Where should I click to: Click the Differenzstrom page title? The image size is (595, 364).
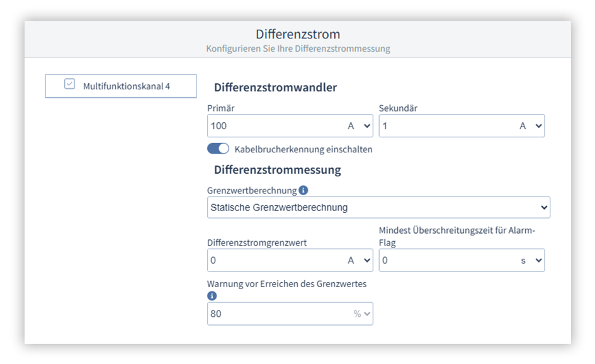pos(297,34)
